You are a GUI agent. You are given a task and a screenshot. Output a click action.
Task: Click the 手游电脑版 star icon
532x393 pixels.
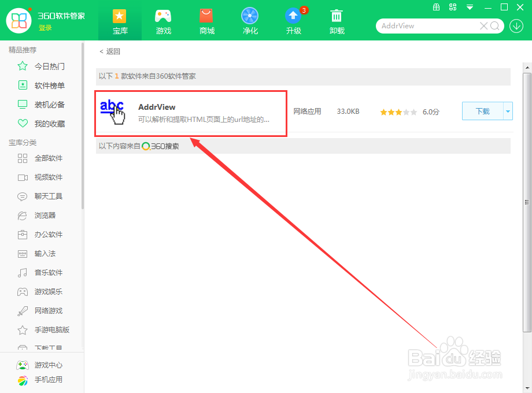pos(23,330)
